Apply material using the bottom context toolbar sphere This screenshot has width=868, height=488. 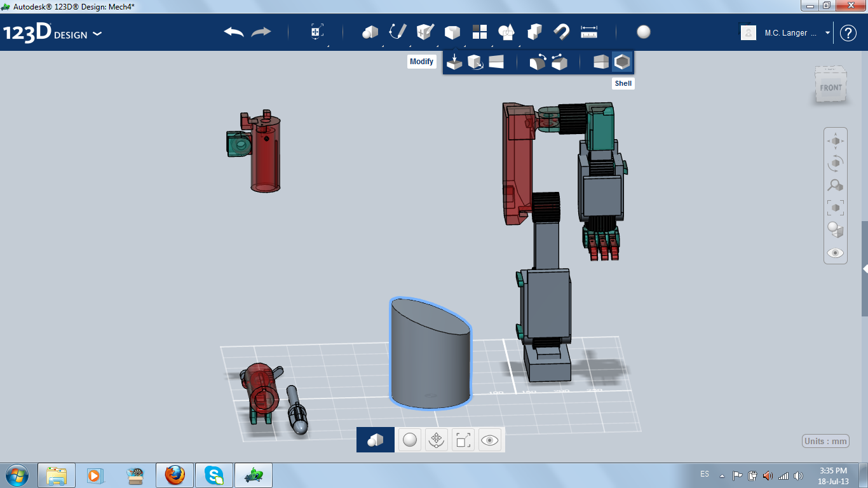click(x=410, y=439)
